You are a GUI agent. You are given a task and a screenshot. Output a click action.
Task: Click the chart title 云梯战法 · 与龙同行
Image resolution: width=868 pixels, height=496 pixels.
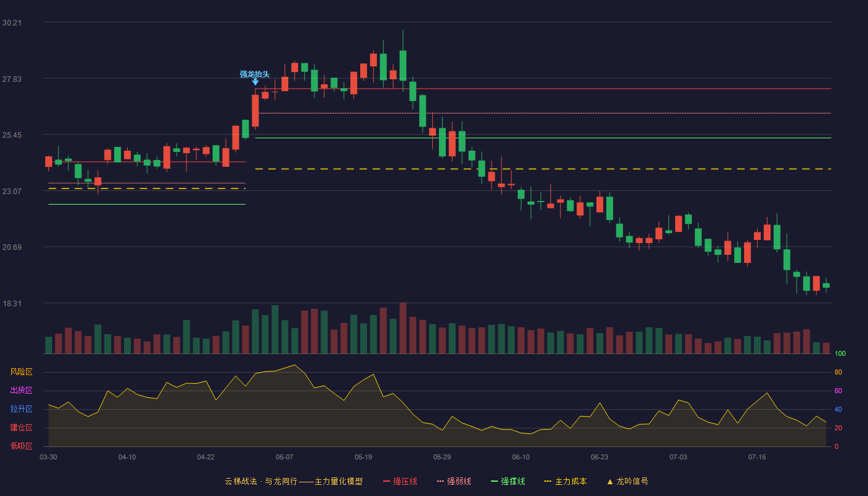click(260, 481)
